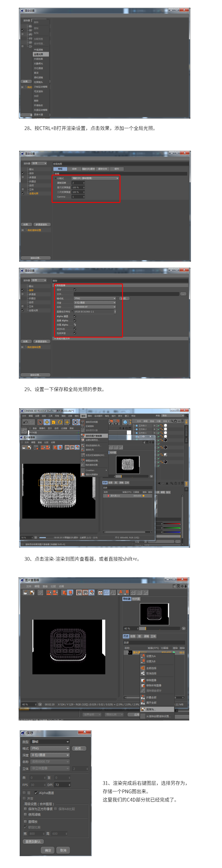Click save icon in Picture Viewer with context menu
Image resolution: width=222 pixels, height=868 pixels.
(x=32, y=592)
